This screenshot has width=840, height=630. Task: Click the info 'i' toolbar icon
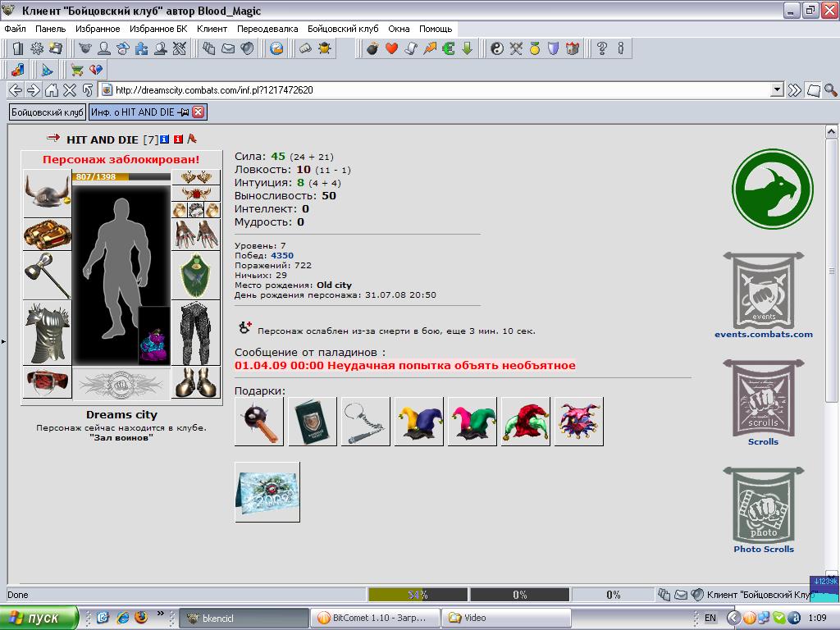click(620, 48)
